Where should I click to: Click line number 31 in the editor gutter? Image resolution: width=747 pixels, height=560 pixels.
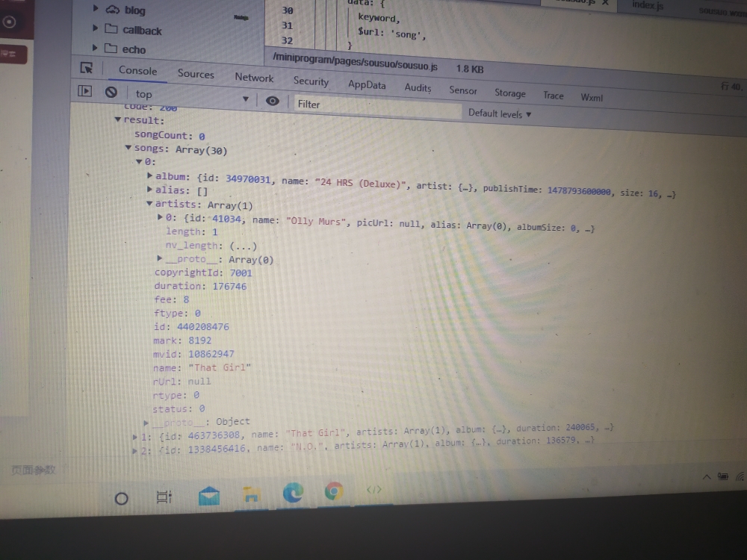point(287,25)
